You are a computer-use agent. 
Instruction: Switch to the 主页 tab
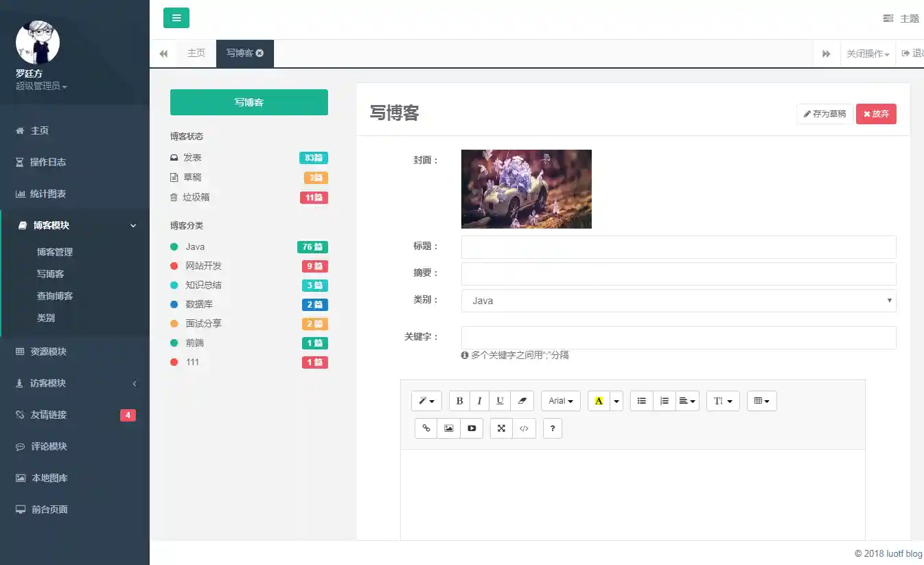(196, 53)
